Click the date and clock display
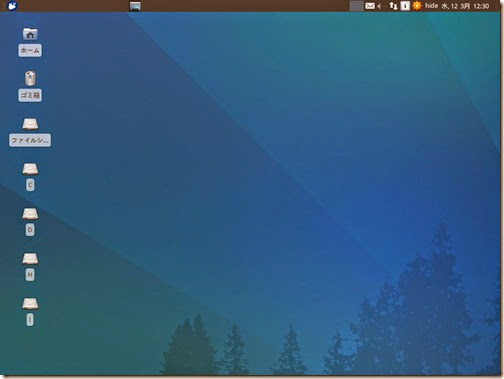Screen dimensions: 504x379 pos(465,6)
